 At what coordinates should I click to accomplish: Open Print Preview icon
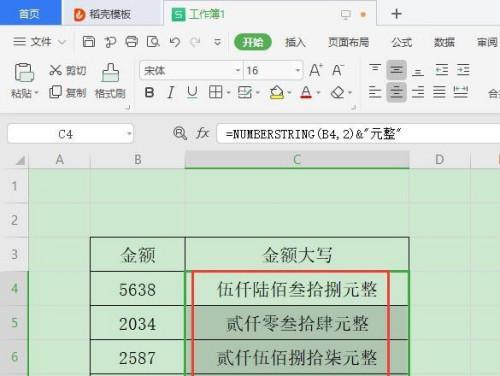[153, 42]
